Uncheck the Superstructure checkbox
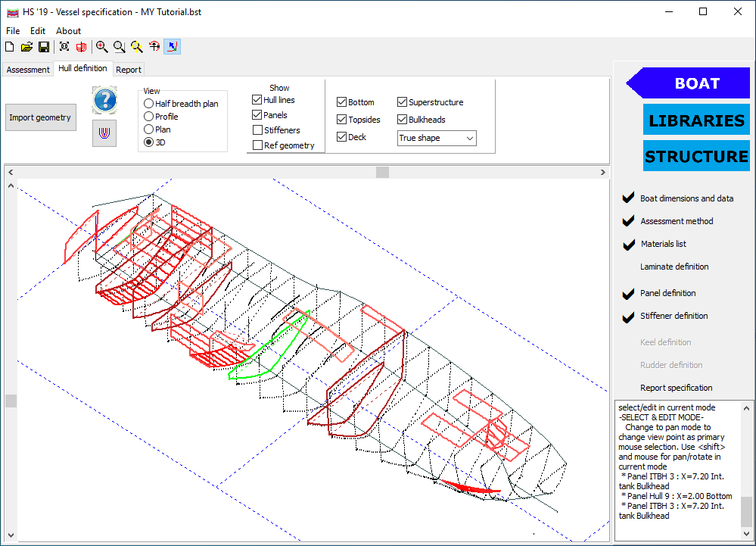 click(x=402, y=102)
